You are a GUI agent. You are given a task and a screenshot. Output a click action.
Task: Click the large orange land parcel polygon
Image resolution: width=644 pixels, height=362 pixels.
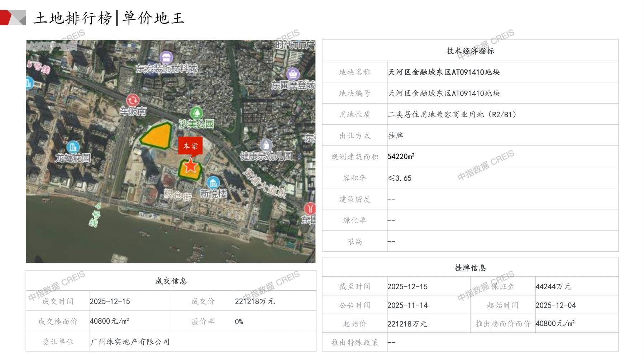point(157,135)
